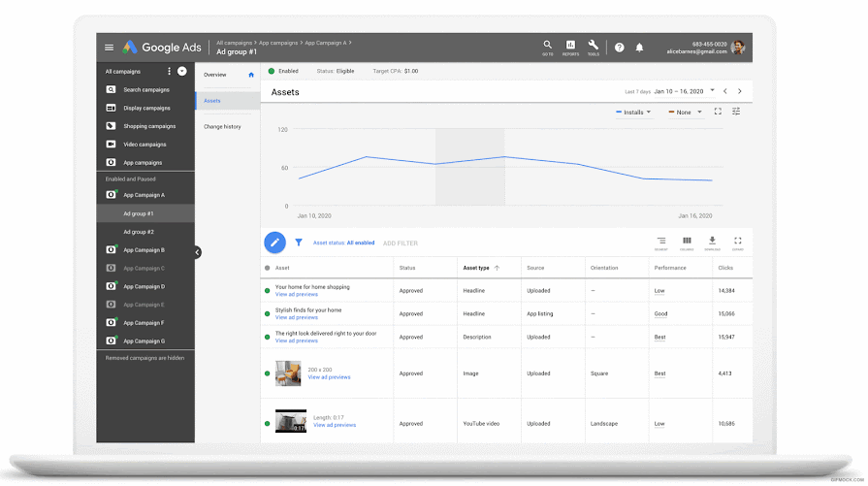
Task: Click ADD FILTER text
Action: 401,243
